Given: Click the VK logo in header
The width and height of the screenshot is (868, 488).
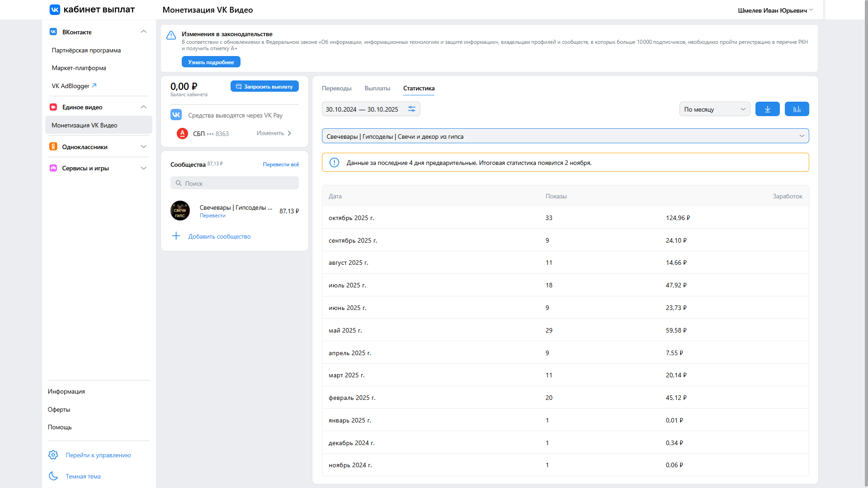Looking at the screenshot, I should 55,9.
